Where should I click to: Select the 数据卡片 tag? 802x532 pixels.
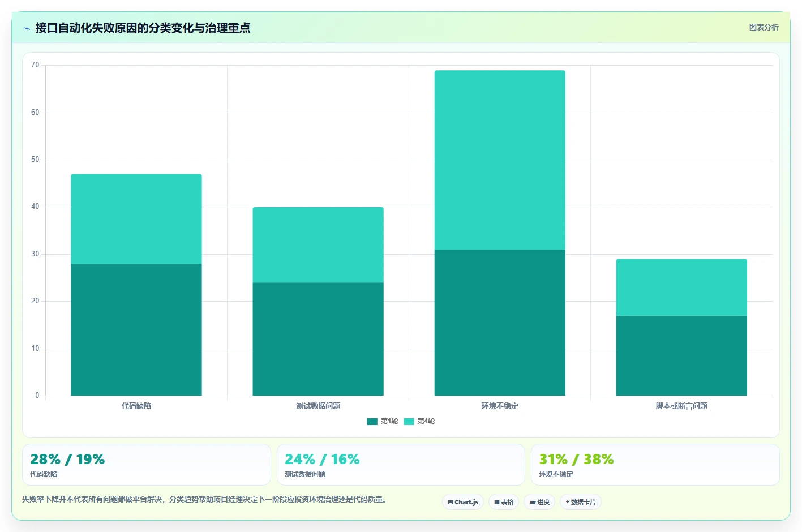click(581, 502)
